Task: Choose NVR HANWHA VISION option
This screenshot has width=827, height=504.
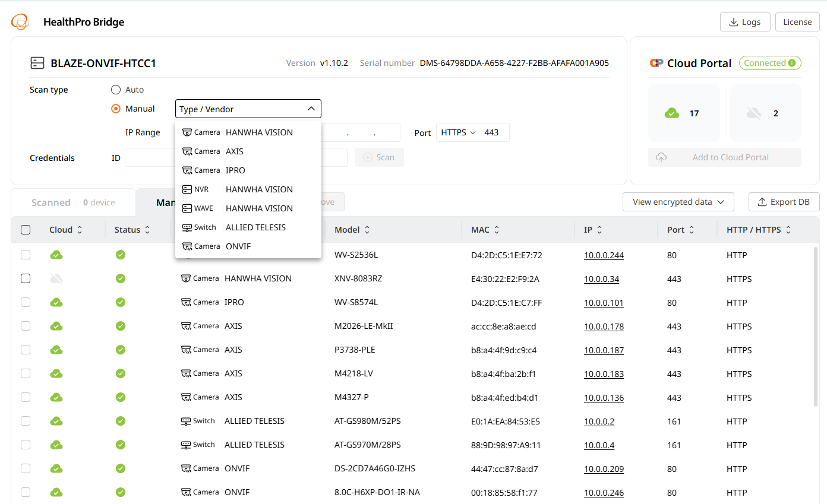Action: click(248, 189)
